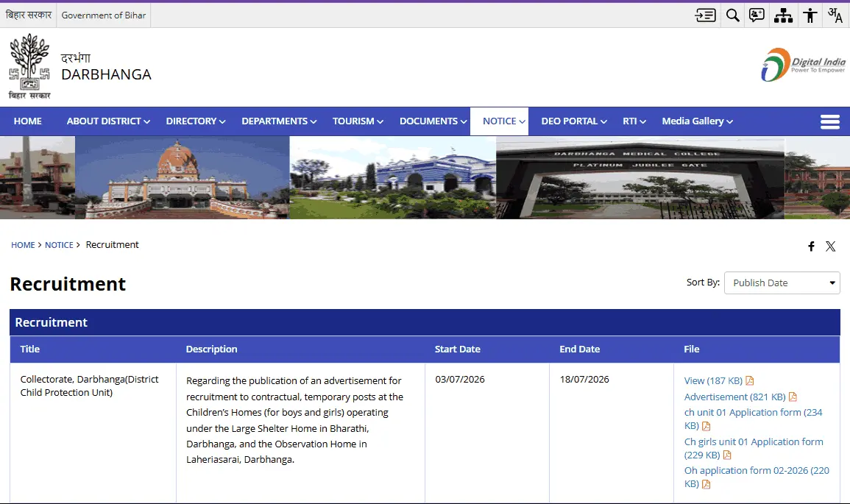Open the language selection icon
The width and height of the screenshot is (850, 504).
[835, 15]
